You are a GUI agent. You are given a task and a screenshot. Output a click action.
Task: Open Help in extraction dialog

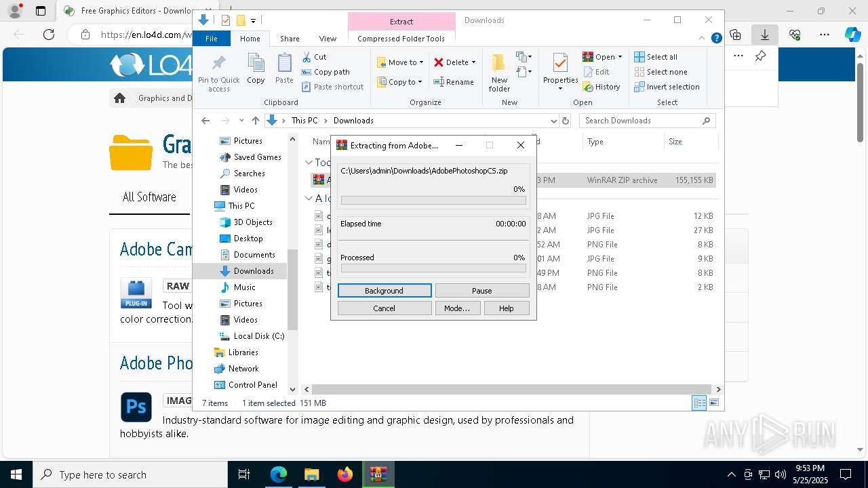[507, 308]
